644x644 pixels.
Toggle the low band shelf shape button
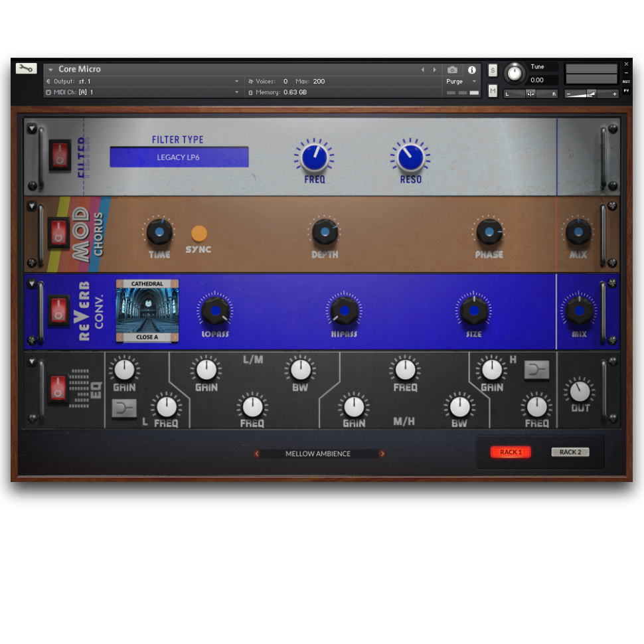[124, 409]
